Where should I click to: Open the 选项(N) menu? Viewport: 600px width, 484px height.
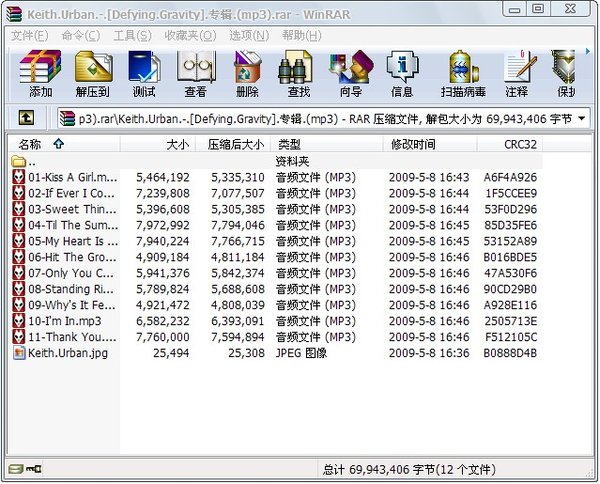click(249, 36)
